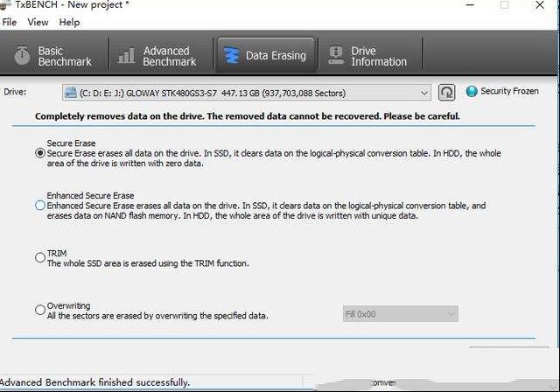The height and width of the screenshot is (392, 560).
Task: Choose the Enhanced Secure Erase option
Action: point(40,206)
